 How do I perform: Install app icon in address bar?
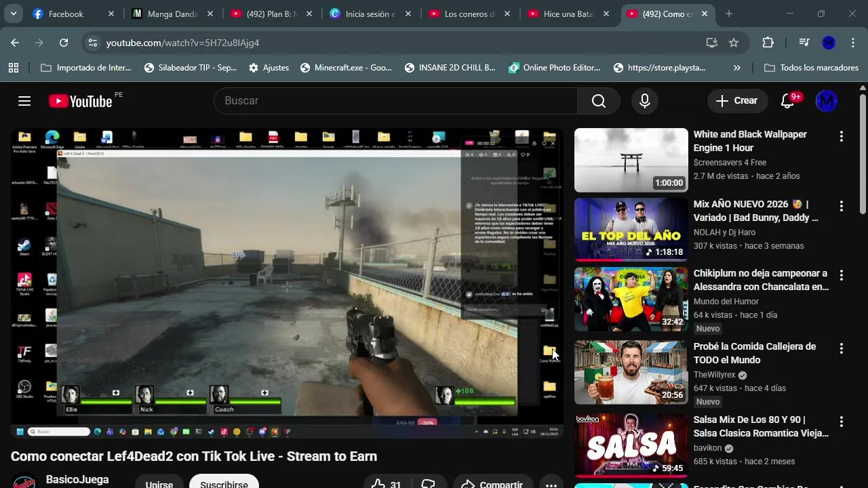pos(711,43)
